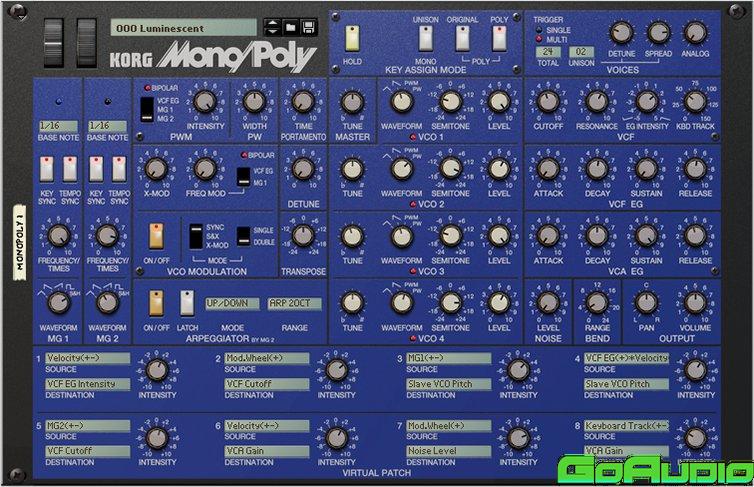
Task: Click the SYNC/S&X/X-MOD mode switch
Action: click(x=196, y=237)
